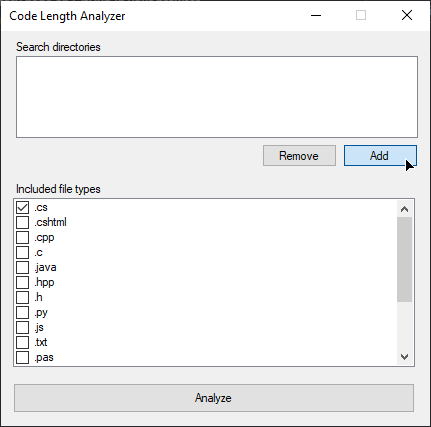
Task: Select the .hpp checkbox
Action: click(x=22, y=282)
